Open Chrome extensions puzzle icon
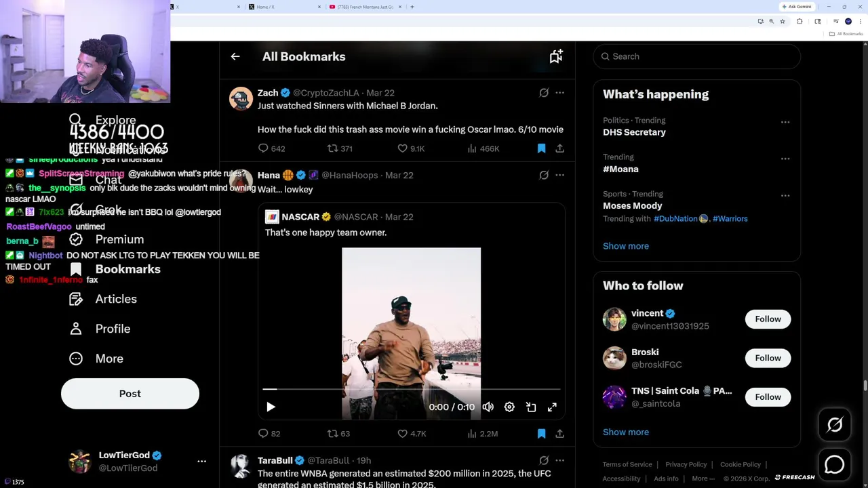The width and height of the screenshot is (868, 488). [x=800, y=22]
